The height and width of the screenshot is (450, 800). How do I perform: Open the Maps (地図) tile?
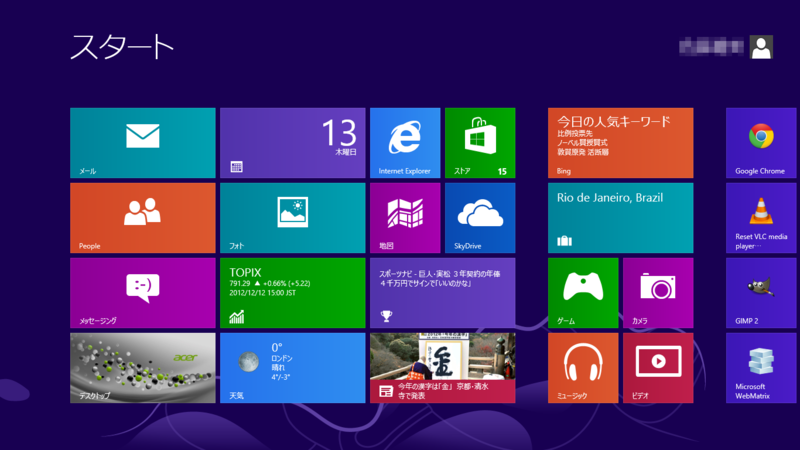coord(405,218)
